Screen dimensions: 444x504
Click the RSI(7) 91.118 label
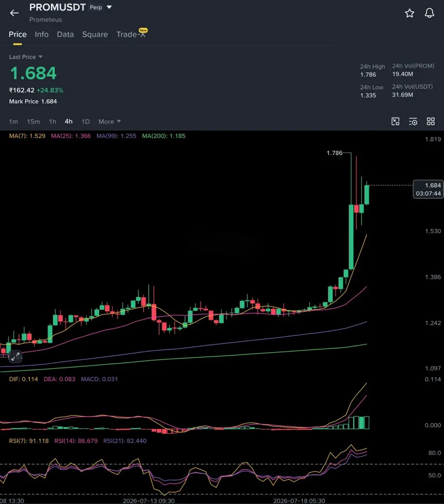coord(29,441)
